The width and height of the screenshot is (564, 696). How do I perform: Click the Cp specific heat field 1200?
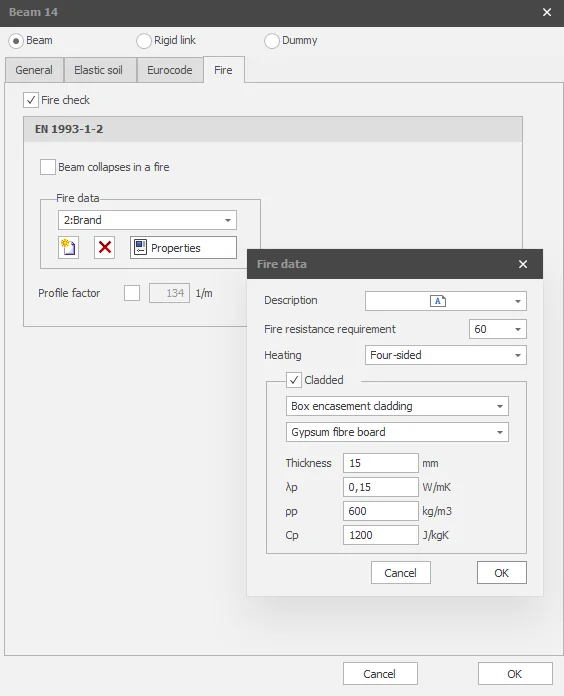pyautogui.click(x=381, y=535)
